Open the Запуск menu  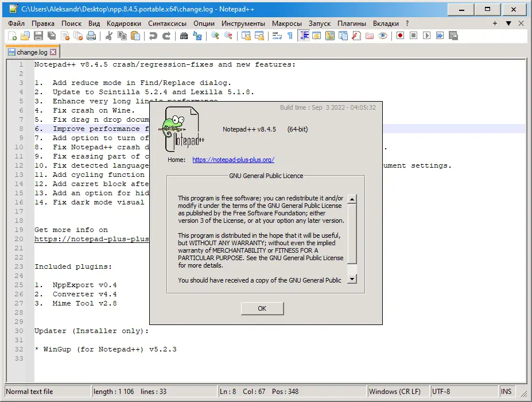320,24
